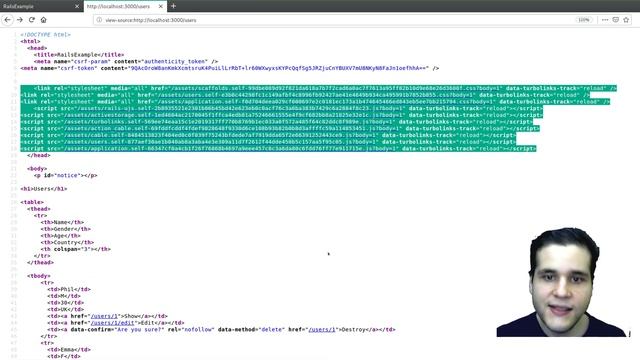
Task: Click the rails-ujs script source line
Action: [288, 108]
